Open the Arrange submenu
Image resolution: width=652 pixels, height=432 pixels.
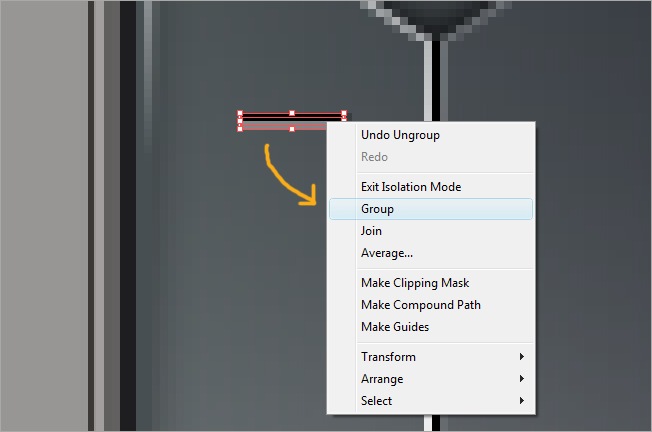pos(431,379)
